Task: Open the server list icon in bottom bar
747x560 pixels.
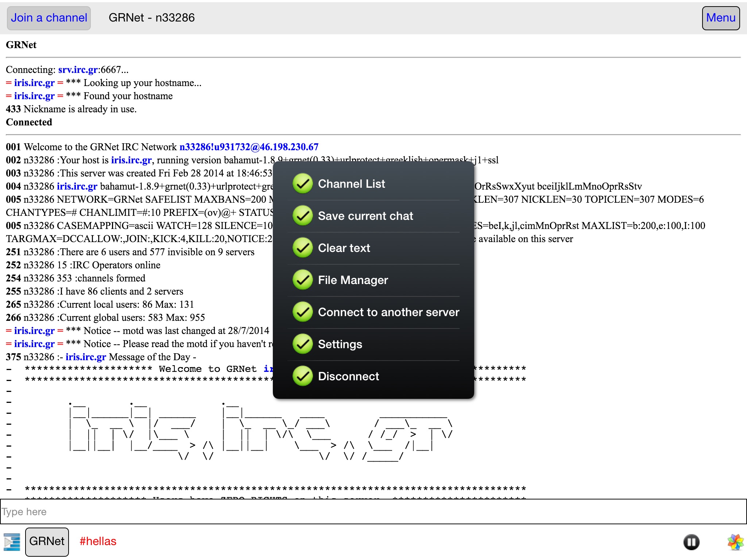Action: pos(12,542)
